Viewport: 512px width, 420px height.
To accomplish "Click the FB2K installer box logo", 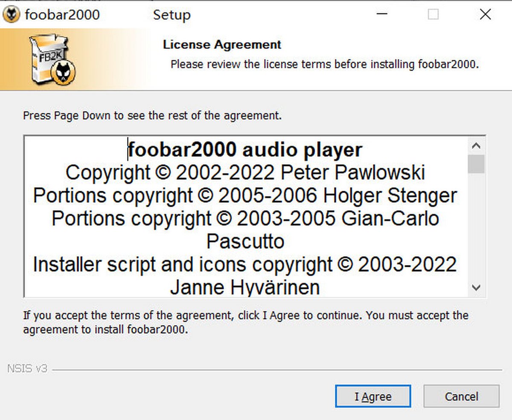I will coord(52,59).
